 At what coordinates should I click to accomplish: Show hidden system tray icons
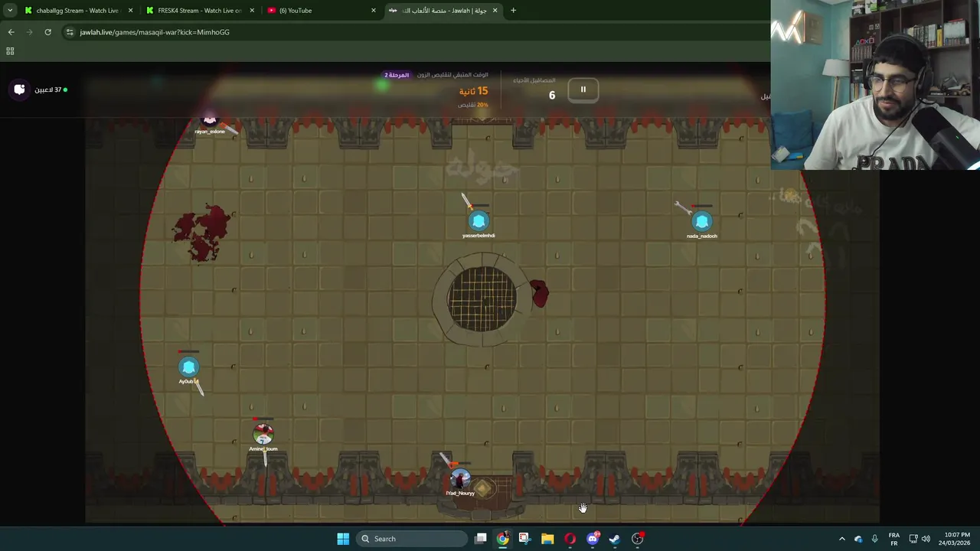[841, 539]
